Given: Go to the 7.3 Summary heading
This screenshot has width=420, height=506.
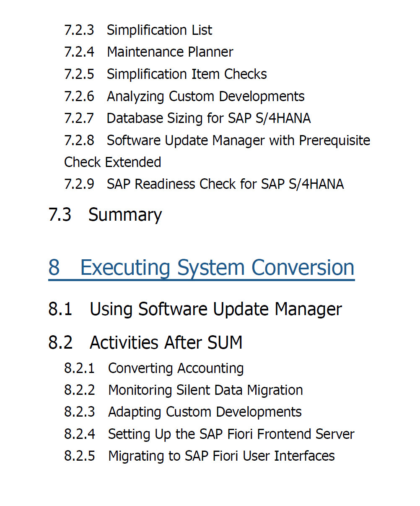Looking at the screenshot, I should coord(105,215).
